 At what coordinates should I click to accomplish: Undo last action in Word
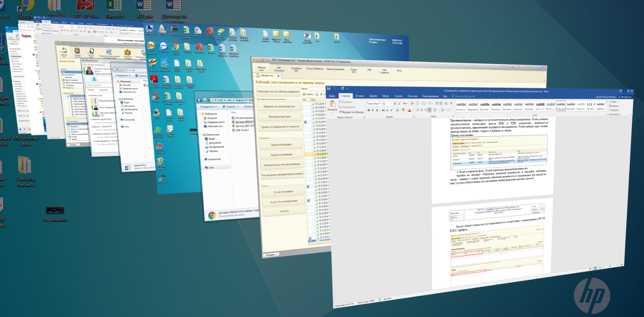[335, 89]
